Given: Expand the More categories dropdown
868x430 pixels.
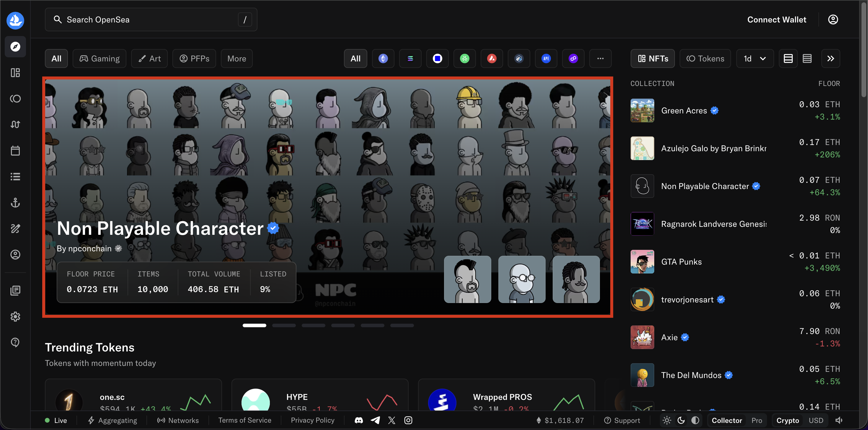Looking at the screenshot, I should tap(236, 59).
